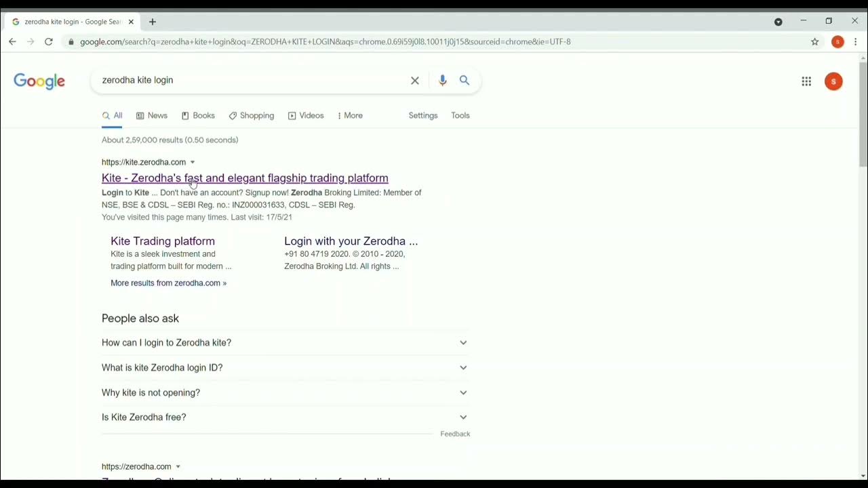The height and width of the screenshot is (488, 868).
Task: Expand 'How can I login to Zerodha kite?'
Action: point(285,343)
